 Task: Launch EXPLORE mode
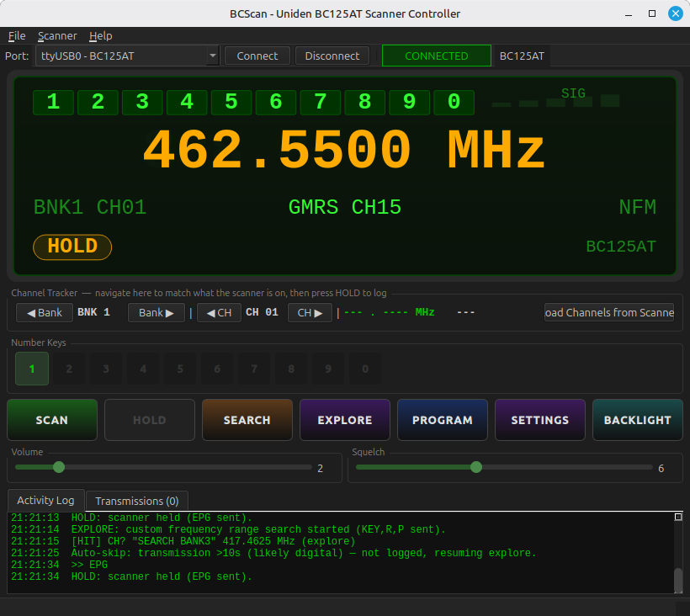coord(345,420)
